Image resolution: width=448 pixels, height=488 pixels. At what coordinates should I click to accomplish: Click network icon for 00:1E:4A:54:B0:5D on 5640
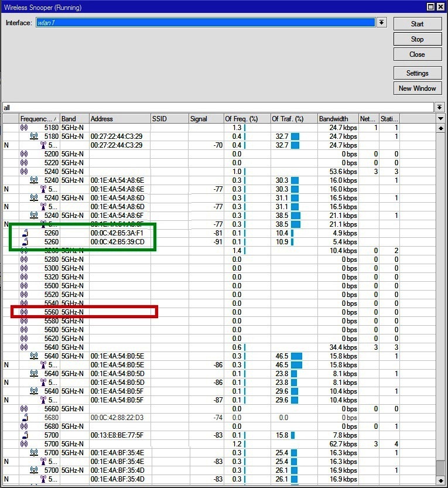(34, 373)
